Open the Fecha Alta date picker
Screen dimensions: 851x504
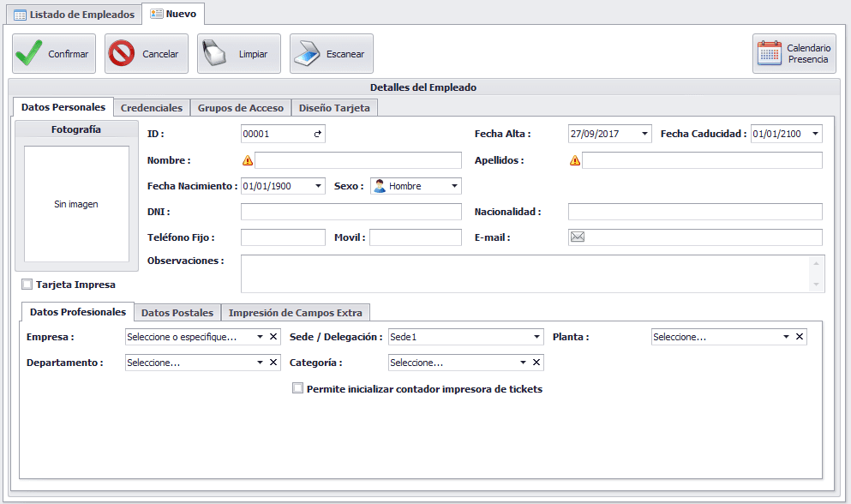pyautogui.click(x=644, y=134)
